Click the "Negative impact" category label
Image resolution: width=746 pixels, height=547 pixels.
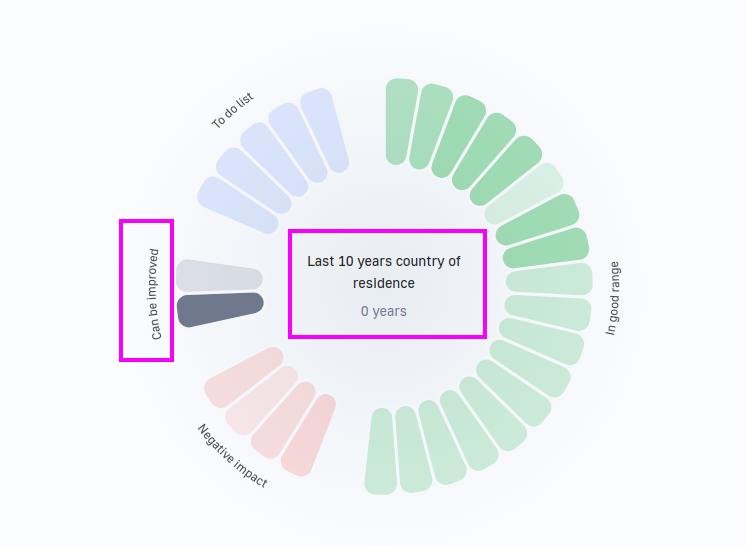tap(232, 456)
